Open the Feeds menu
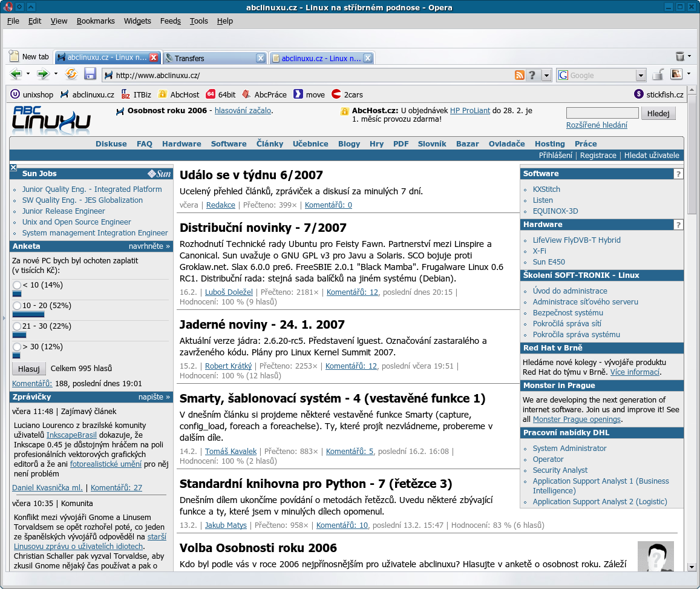Image resolution: width=700 pixels, height=589 pixels. tap(171, 21)
